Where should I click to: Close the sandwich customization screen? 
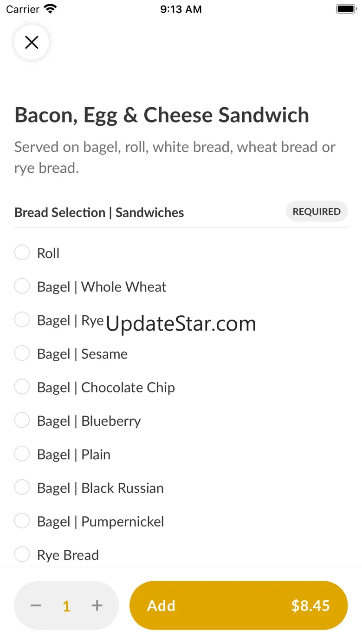pos(32,43)
